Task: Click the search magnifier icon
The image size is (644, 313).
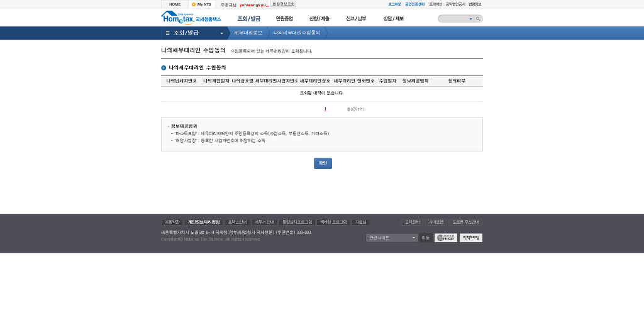Action: 478,19
